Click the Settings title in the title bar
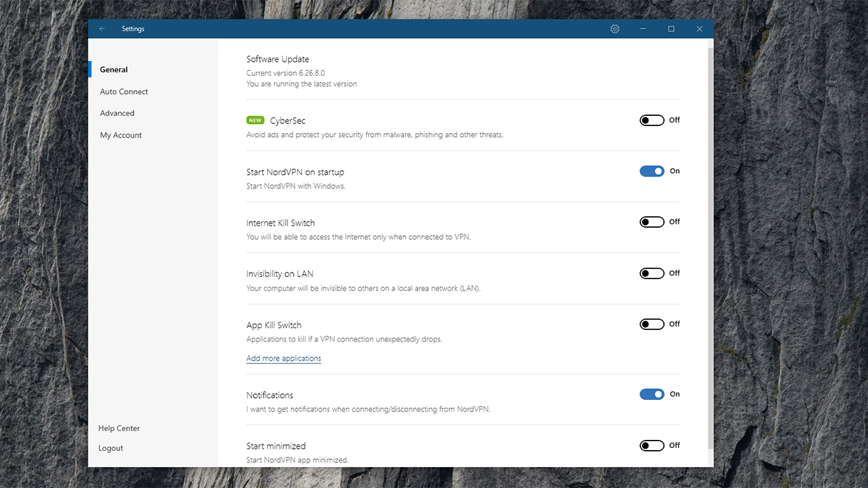 pos(133,28)
